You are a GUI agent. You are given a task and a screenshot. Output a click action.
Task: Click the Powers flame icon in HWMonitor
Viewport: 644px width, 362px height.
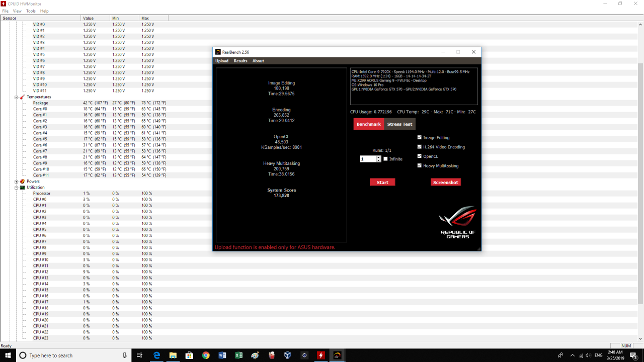pyautogui.click(x=22, y=182)
